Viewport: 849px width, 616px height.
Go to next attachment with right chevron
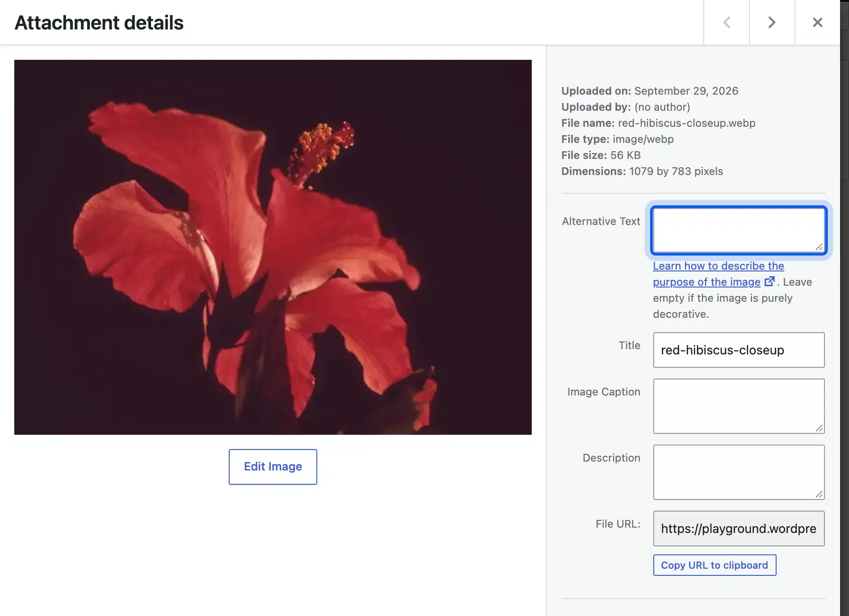coord(772,22)
